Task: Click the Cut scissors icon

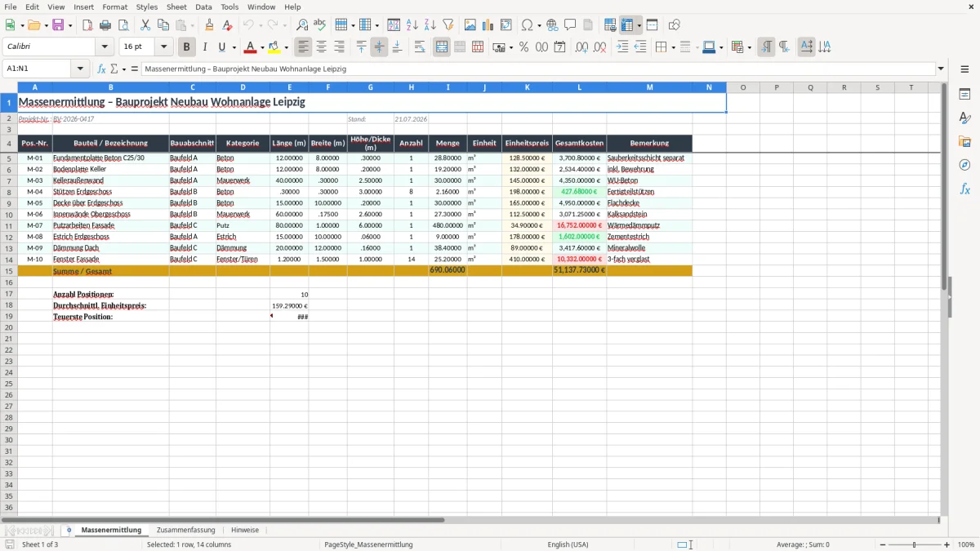Action: (145, 25)
